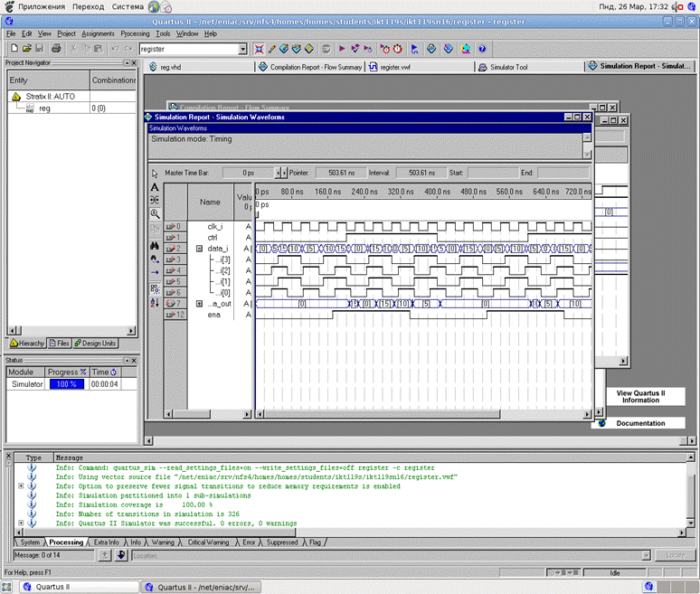Click the Quartus II taskbar button
Screen dimensions: 700x594
(80, 587)
